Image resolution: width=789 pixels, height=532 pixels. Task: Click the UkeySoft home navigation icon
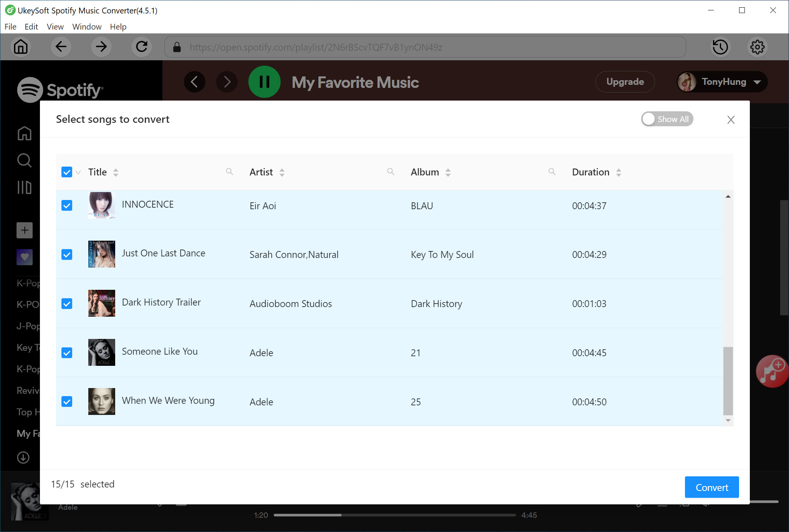tap(21, 47)
